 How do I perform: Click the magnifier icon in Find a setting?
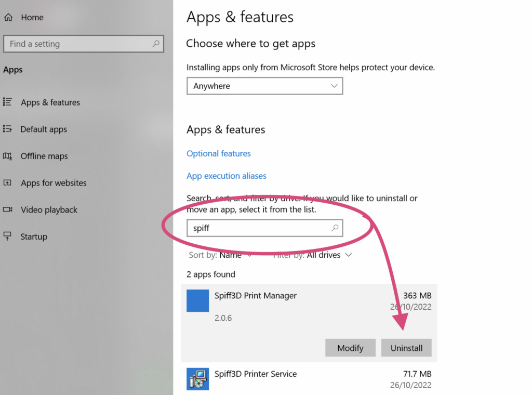point(156,44)
